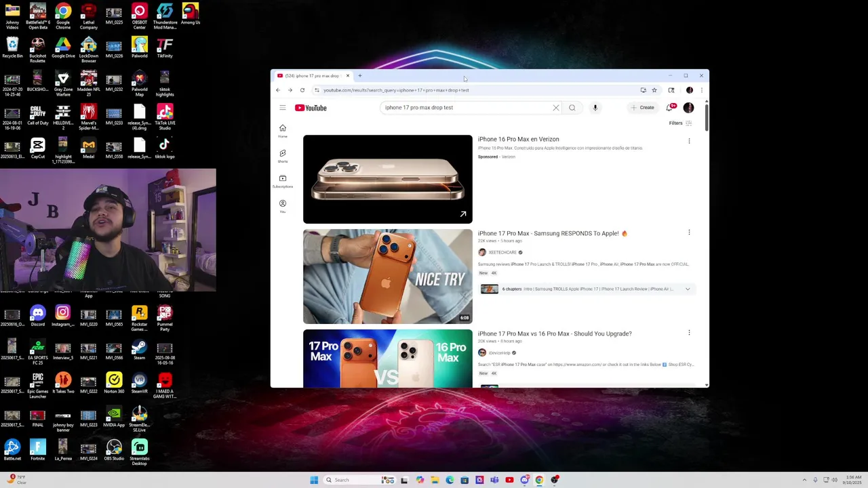Open Steam desktop shortcut
868x488 pixels.
(x=140, y=350)
